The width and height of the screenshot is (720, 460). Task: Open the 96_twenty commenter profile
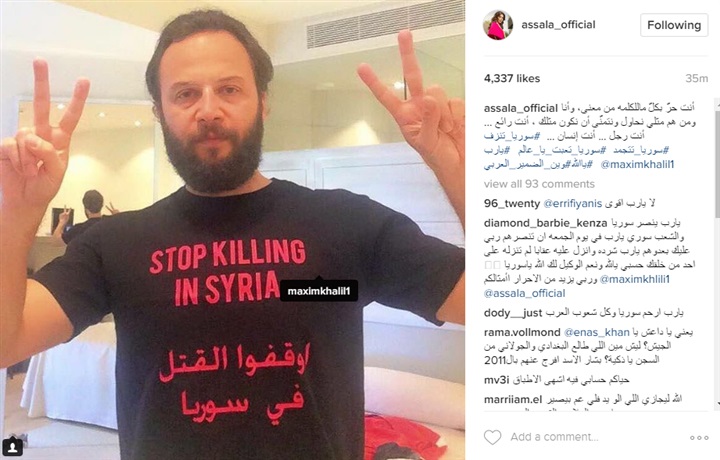point(512,203)
